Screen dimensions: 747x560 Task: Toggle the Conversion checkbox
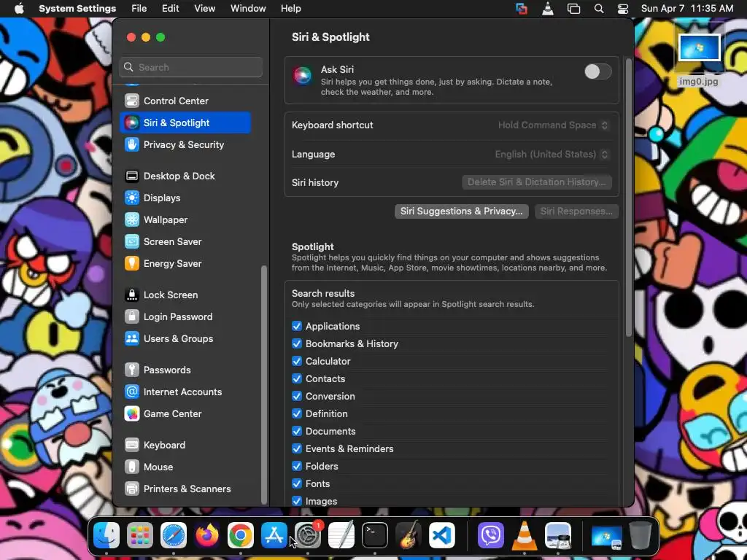(297, 396)
